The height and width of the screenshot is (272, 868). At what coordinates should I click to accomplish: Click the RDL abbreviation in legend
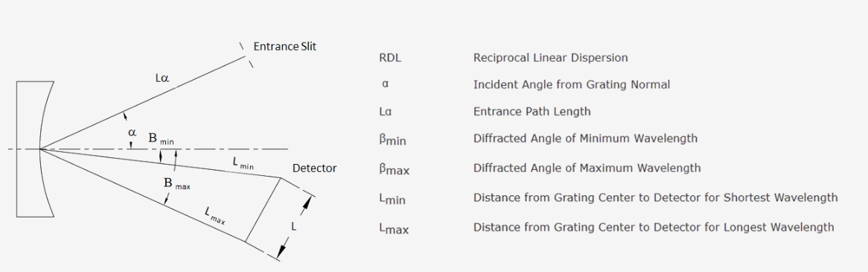click(389, 57)
